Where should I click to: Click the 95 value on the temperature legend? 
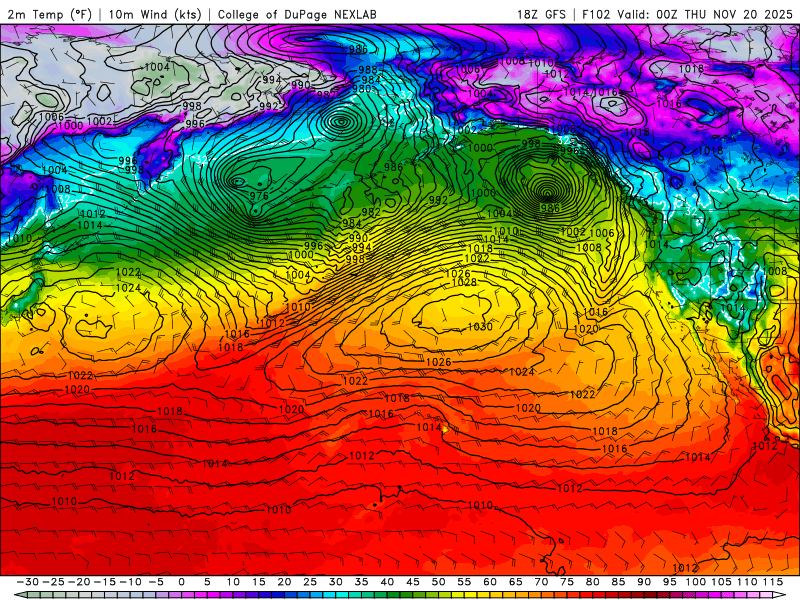(x=669, y=582)
